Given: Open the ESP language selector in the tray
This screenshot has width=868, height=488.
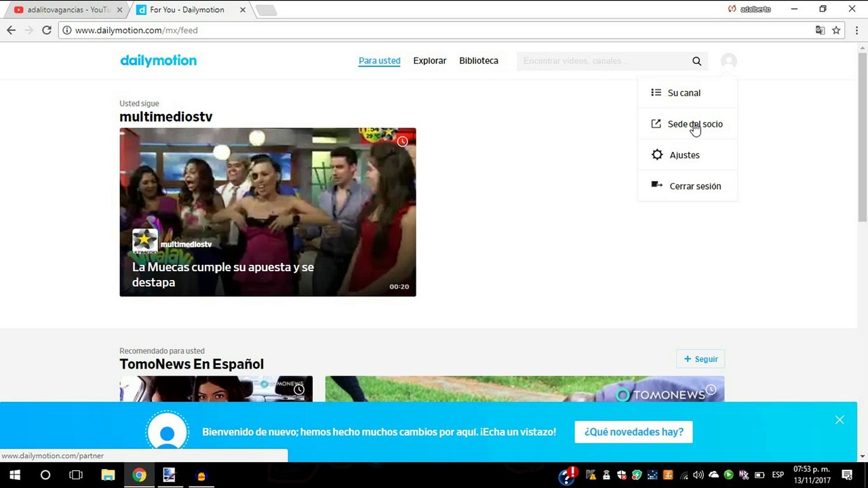Looking at the screenshot, I should click(778, 474).
